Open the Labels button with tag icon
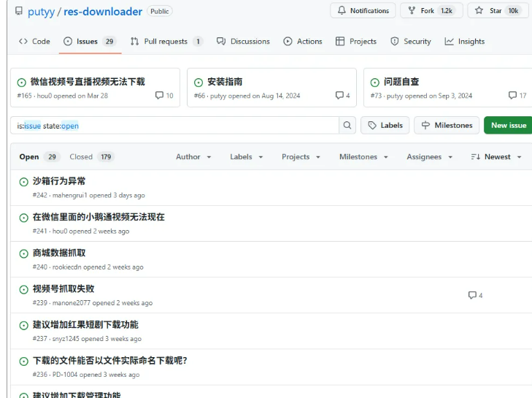Image resolution: width=532 pixels, height=398 pixels. coord(385,126)
